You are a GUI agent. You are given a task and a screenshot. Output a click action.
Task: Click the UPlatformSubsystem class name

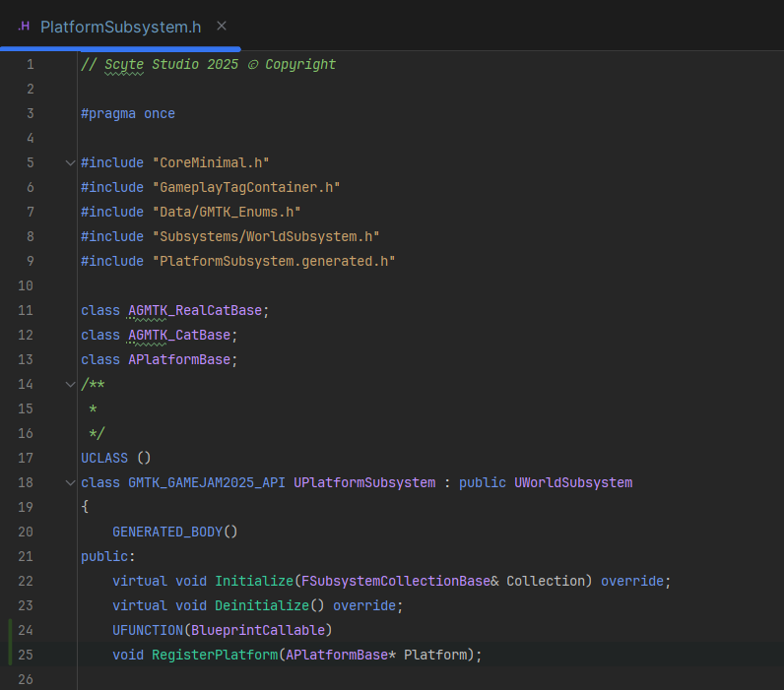364,482
